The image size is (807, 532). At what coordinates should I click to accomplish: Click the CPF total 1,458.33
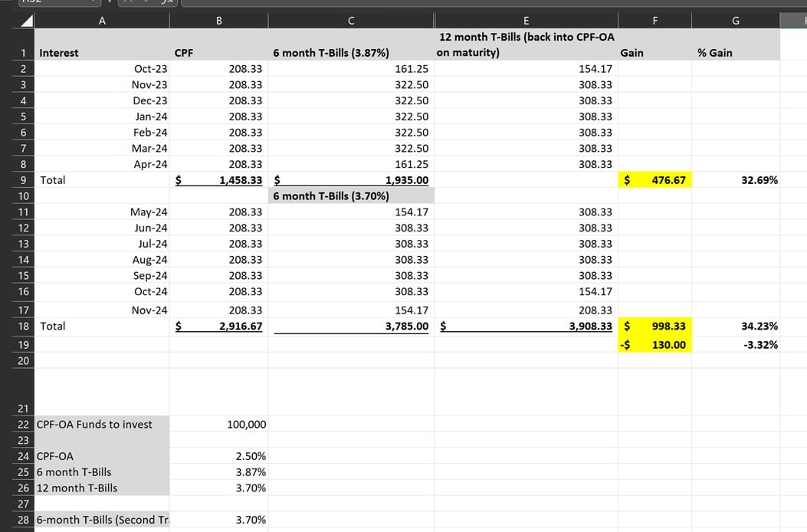[218, 180]
